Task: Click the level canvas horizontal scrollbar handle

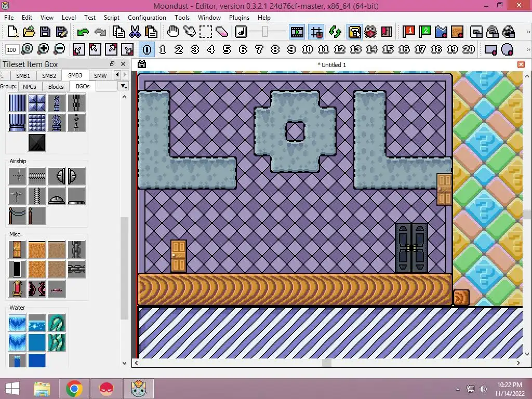Action: (326, 363)
